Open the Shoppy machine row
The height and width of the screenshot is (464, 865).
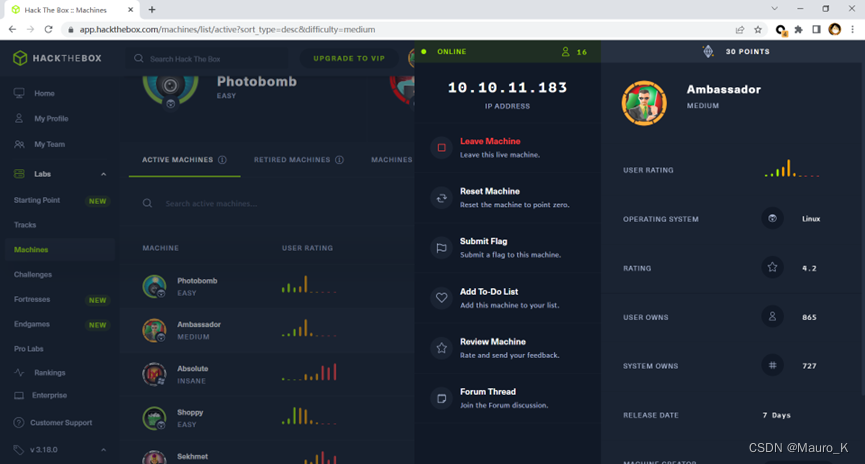click(267, 418)
